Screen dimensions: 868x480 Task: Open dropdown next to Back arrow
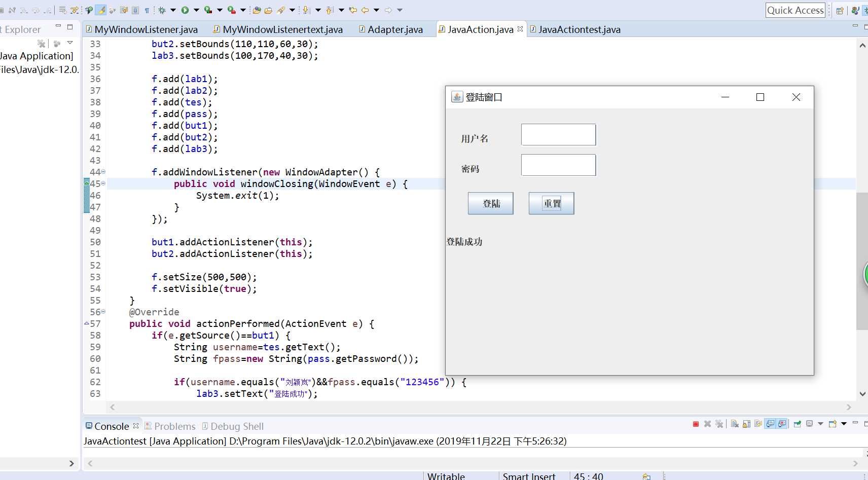tap(376, 10)
